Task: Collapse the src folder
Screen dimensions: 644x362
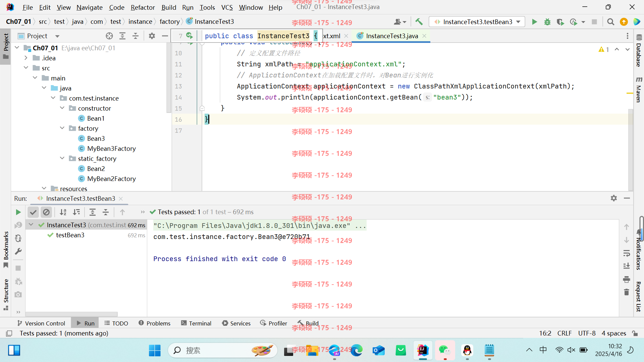Action: [x=26, y=68]
